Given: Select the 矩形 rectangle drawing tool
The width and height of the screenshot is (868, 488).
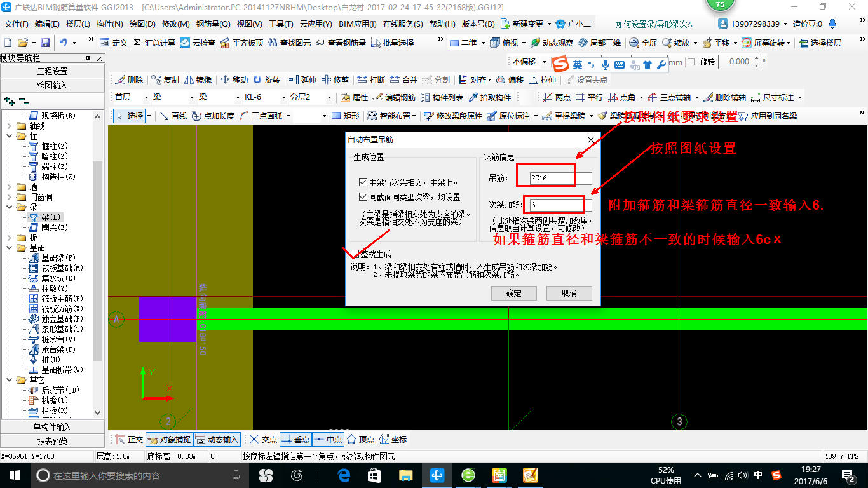Looking at the screenshot, I should (x=345, y=116).
